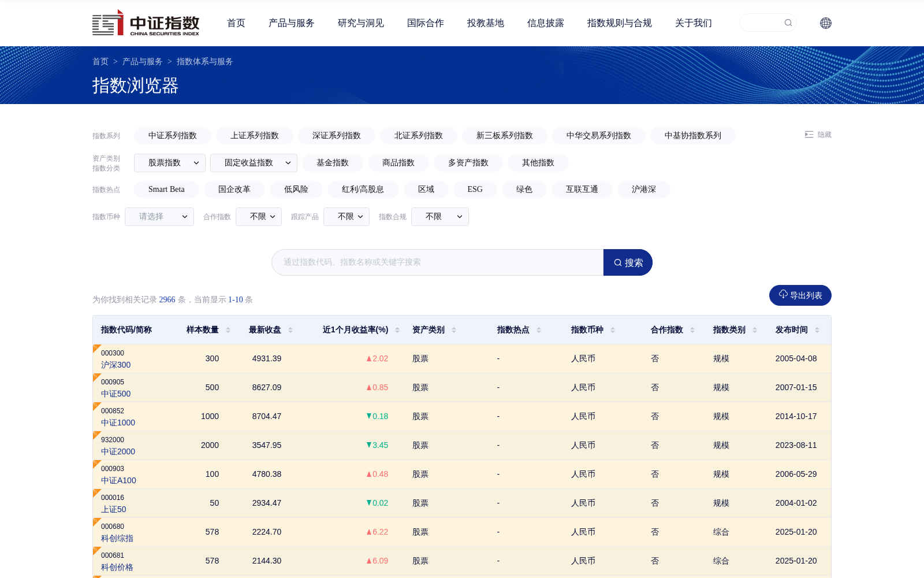
Task: Sort by 资产类别 column arrows
Action: [x=454, y=330]
